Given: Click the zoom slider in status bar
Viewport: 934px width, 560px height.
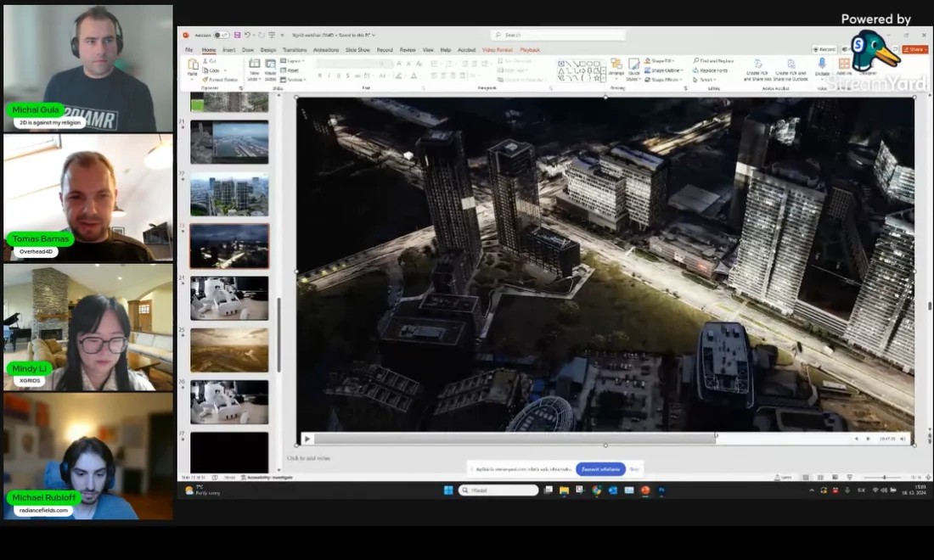Looking at the screenshot, I should (885, 478).
